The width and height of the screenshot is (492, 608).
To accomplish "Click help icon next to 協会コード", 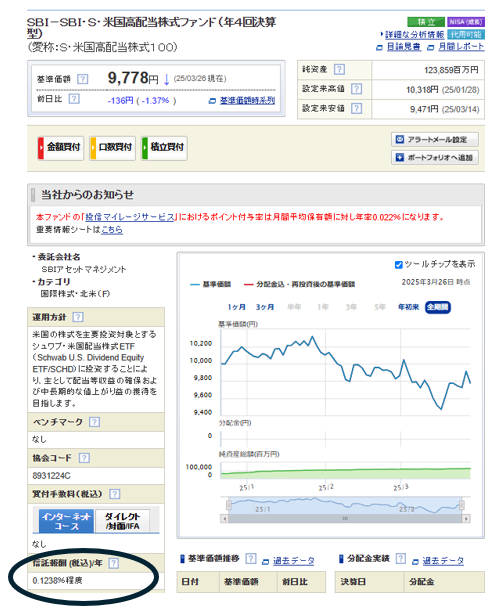I will point(84,458).
